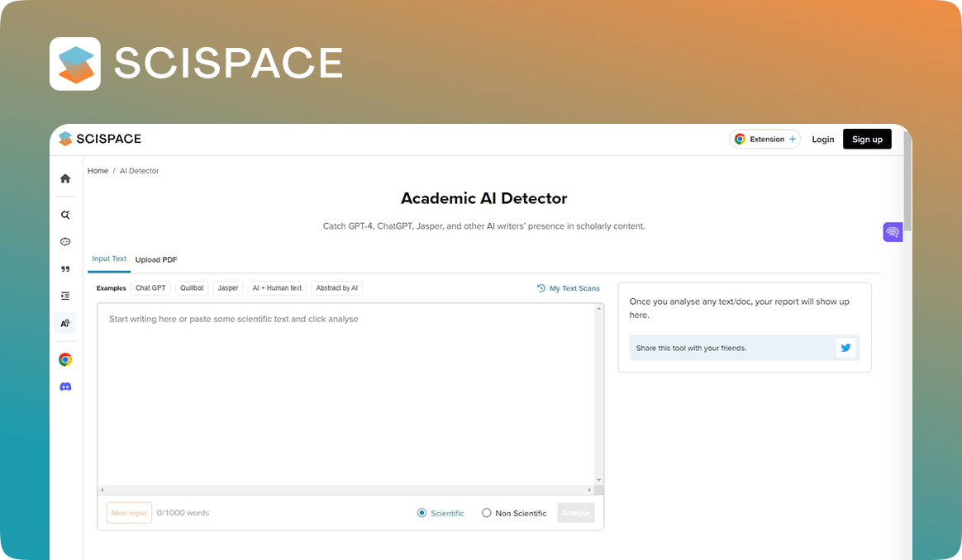Viewport: 962px width, 560px height.
Task: Click textarea horizontal scroll right arrow
Action: pyautogui.click(x=589, y=490)
